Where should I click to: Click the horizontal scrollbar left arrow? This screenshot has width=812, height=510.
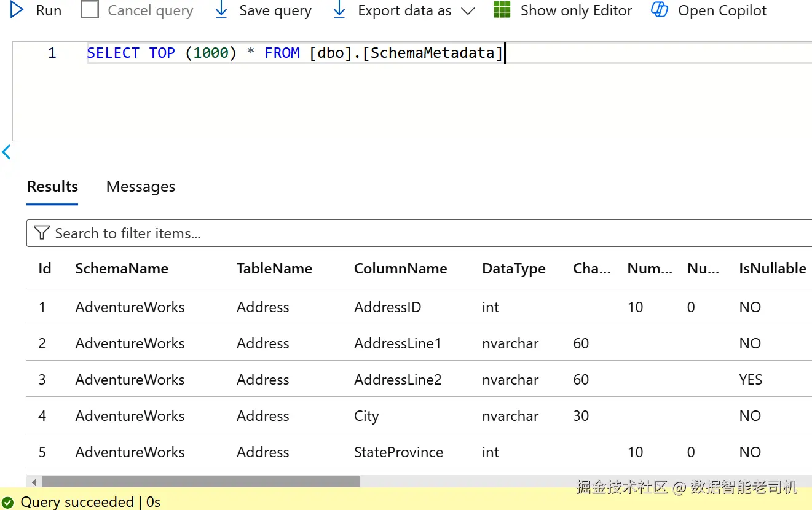[34, 482]
